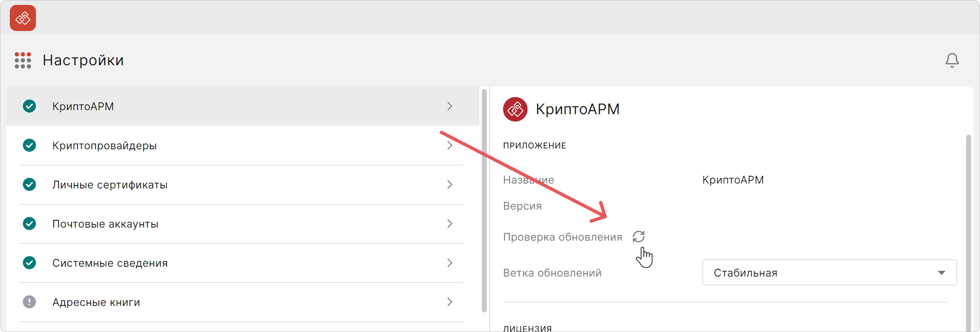Expand chevron on Личные сертификаты row
The height and width of the screenshot is (332, 980).
pos(450,184)
